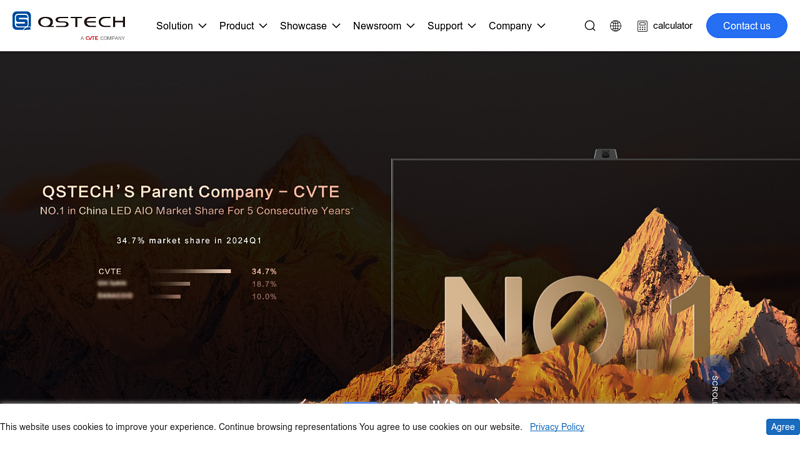
Task: Click the QSTECH logo
Action: [69, 26]
